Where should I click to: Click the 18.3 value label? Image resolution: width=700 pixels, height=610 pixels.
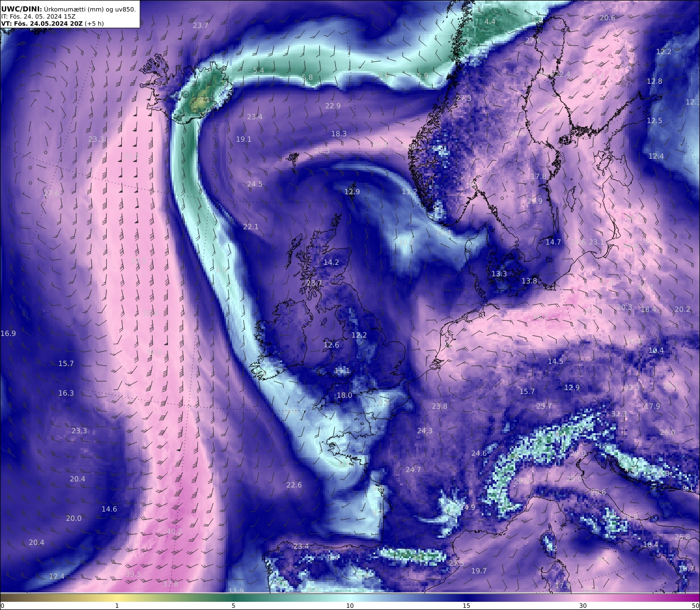point(339,134)
